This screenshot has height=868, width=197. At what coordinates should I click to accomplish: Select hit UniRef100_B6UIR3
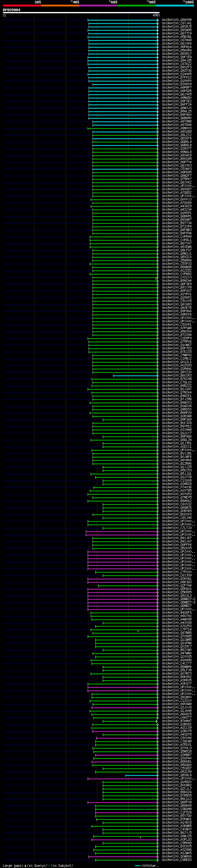pos(177,376)
